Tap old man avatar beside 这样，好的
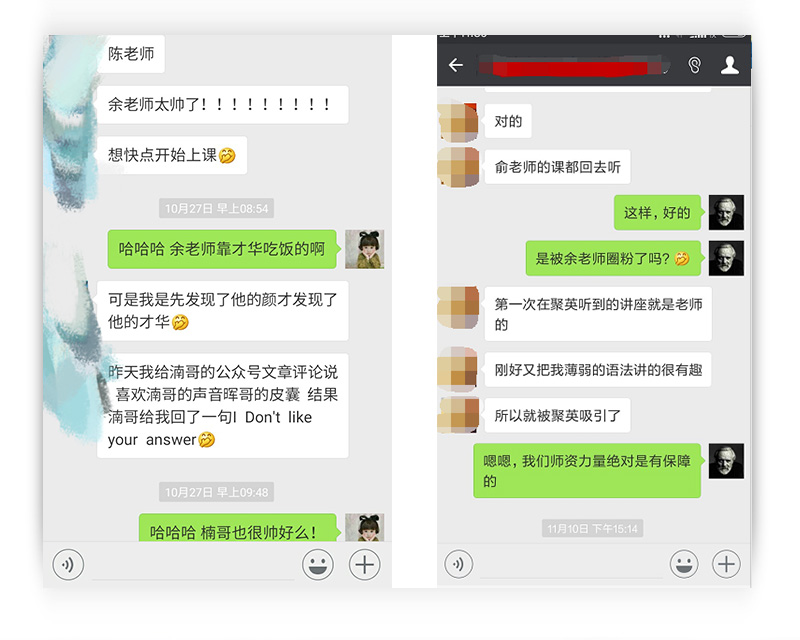 [726, 212]
